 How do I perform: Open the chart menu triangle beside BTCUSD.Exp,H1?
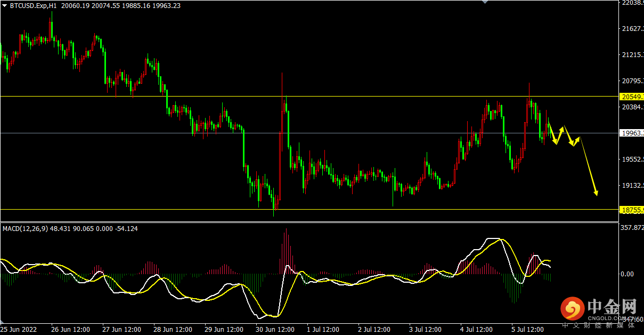(x=5, y=5)
